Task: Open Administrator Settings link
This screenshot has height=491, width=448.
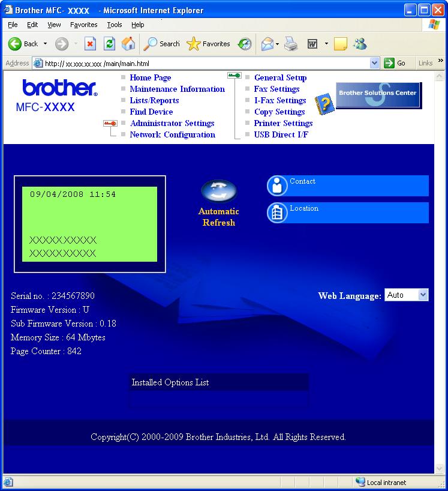Action: (x=172, y=124)
